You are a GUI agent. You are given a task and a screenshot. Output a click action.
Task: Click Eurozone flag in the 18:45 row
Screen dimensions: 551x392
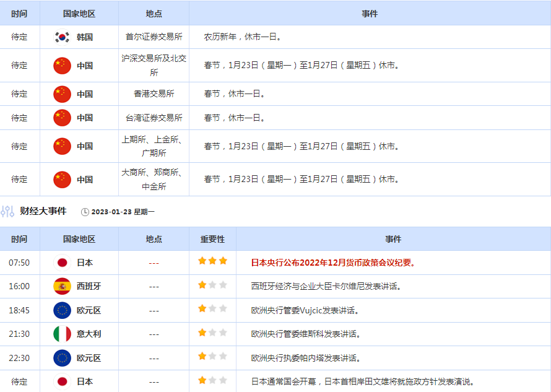(x=62, y=310)
